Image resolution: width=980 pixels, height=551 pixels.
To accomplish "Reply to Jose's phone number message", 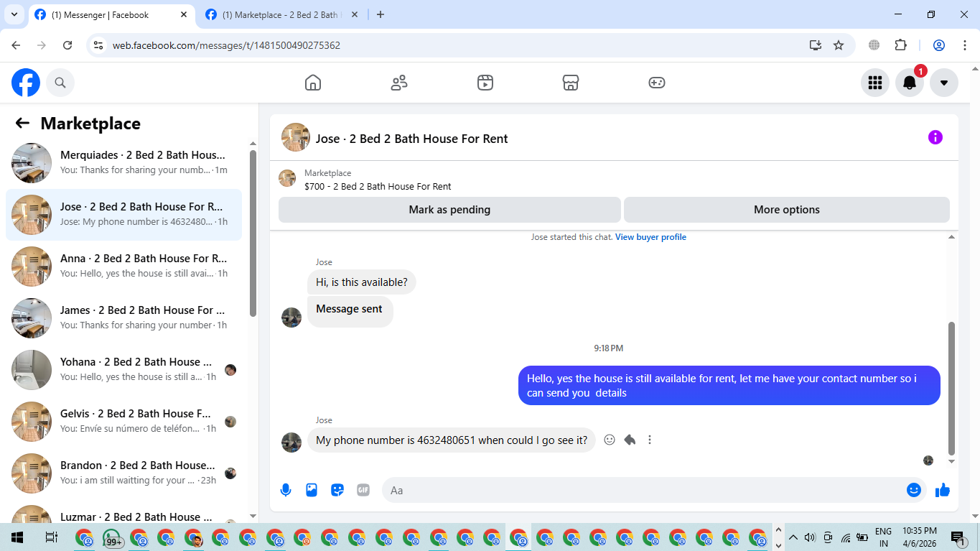I will pyautogui.click(x=630, y=440).
